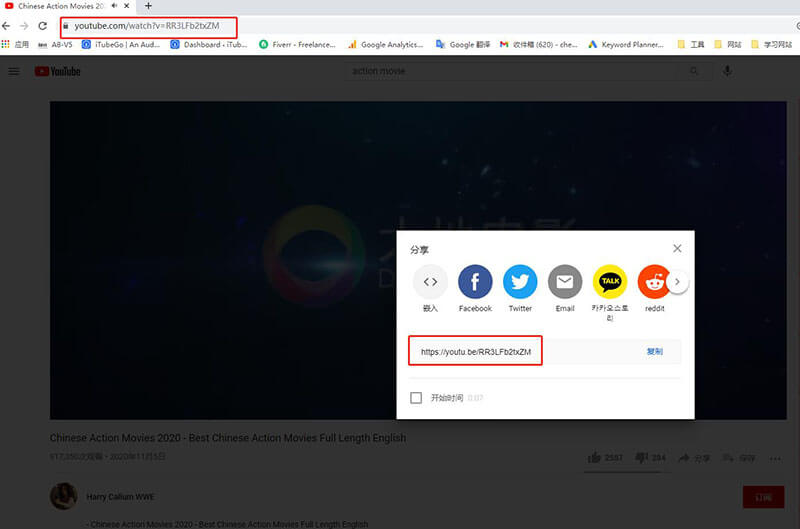800x529 pixels.
Task: Open the Gmail inbox (620) bookmark
Action: [x=538, y=44]
